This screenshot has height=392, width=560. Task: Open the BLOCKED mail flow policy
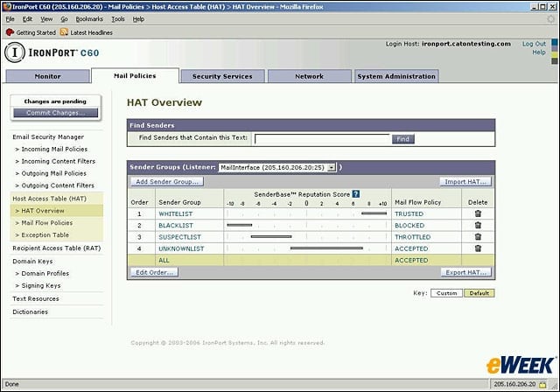tap(409, 225)
